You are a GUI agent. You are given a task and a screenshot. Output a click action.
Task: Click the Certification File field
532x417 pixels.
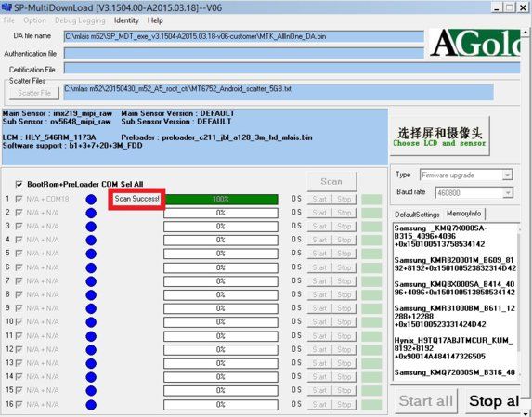coord(292,68)
